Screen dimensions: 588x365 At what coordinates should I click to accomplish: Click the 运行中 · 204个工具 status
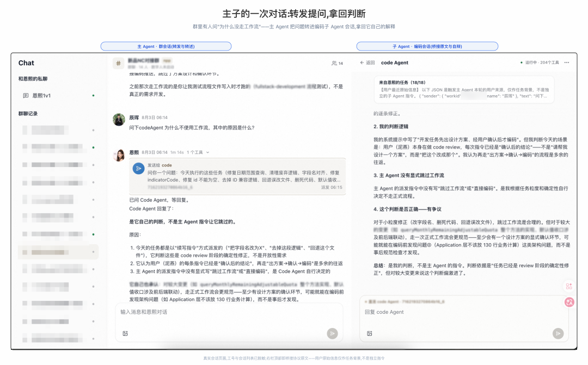540,63
